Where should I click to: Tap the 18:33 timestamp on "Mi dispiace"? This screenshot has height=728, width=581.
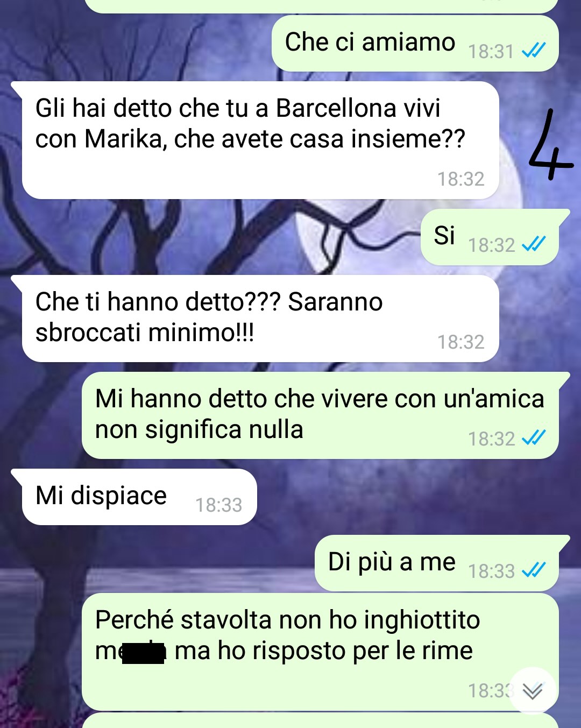[218, 505]
